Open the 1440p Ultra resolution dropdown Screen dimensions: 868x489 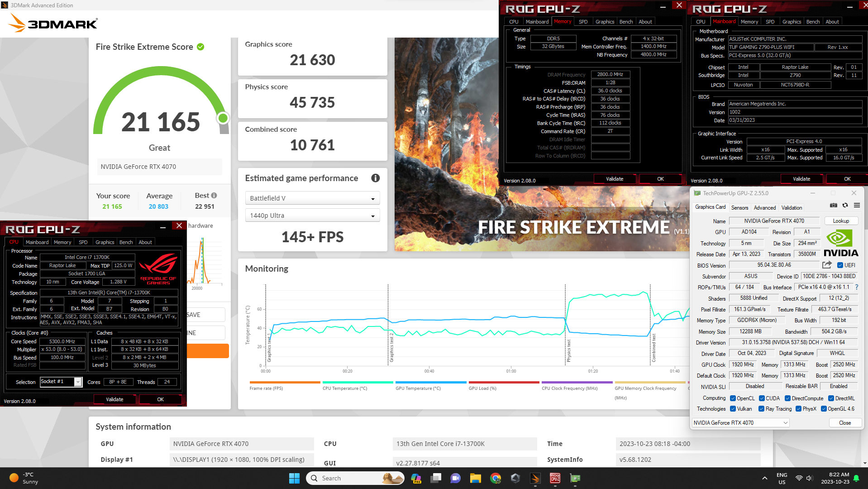coord(312,216)
